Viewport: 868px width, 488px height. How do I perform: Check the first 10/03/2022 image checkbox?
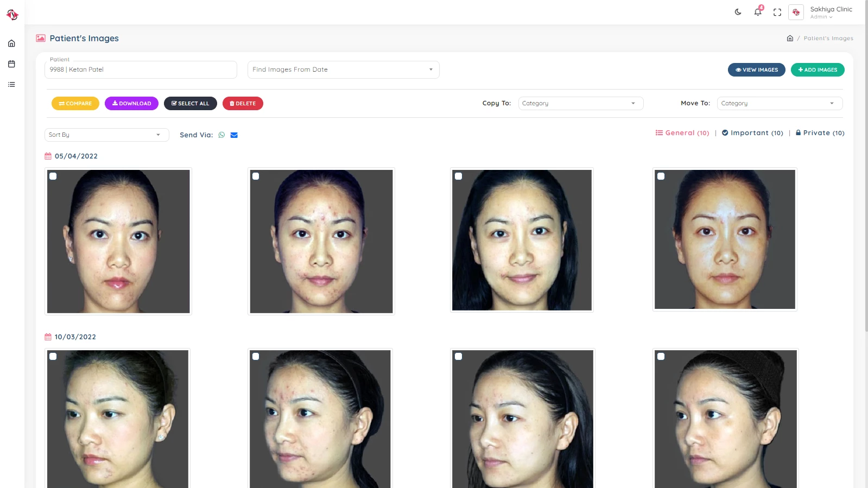click(x=53, y=357)
